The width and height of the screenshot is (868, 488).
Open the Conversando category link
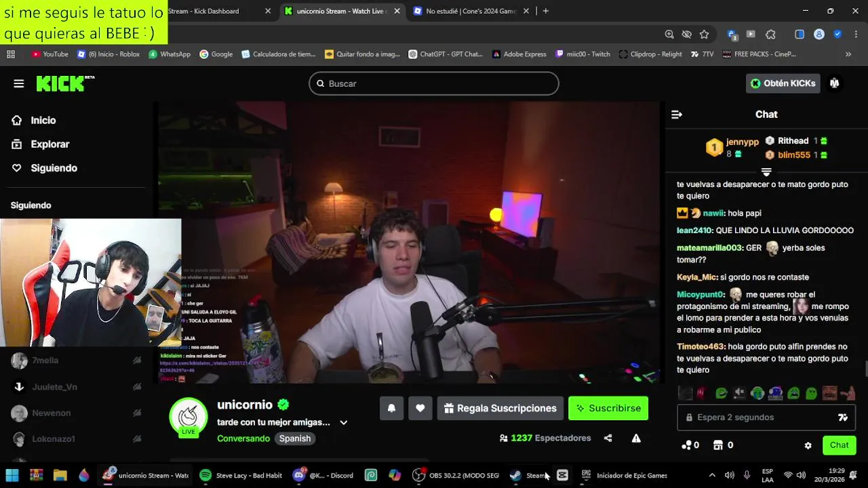click(243, 439)
